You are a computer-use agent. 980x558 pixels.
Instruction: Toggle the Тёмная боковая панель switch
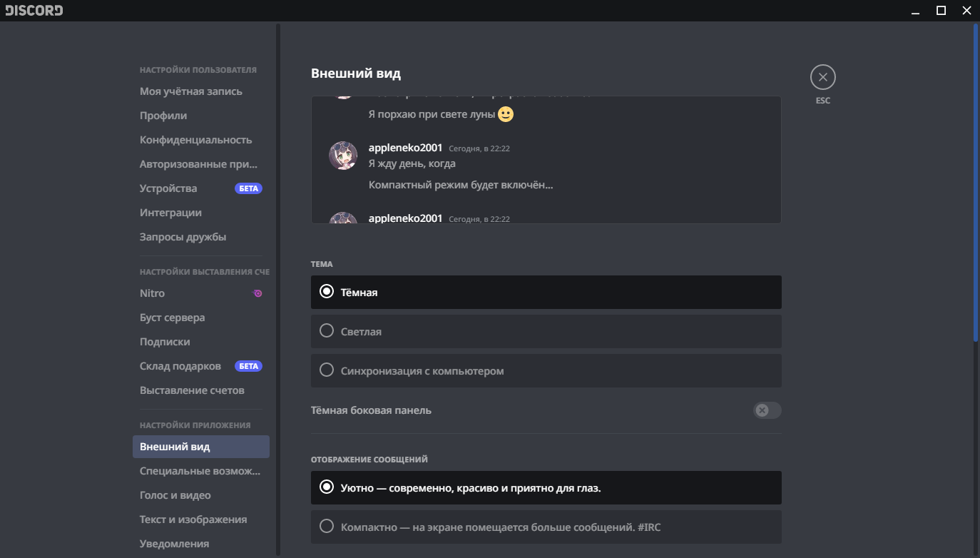767,410
